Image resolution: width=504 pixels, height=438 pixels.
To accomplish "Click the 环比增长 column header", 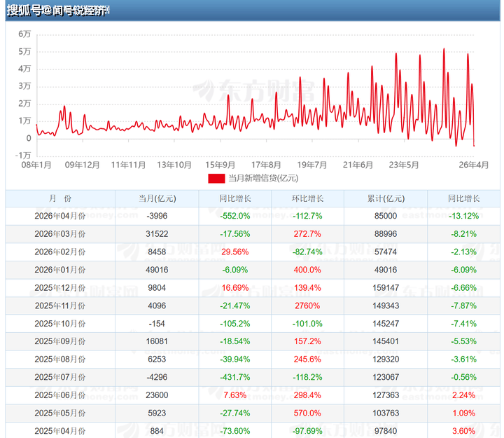I will [x=307, y=198].
